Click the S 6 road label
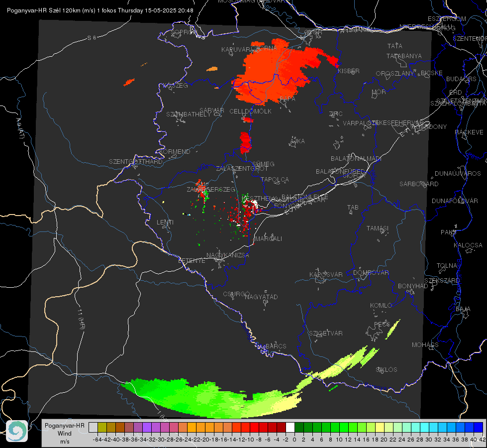The image size is (487, 448). click(x=92, y=38)
